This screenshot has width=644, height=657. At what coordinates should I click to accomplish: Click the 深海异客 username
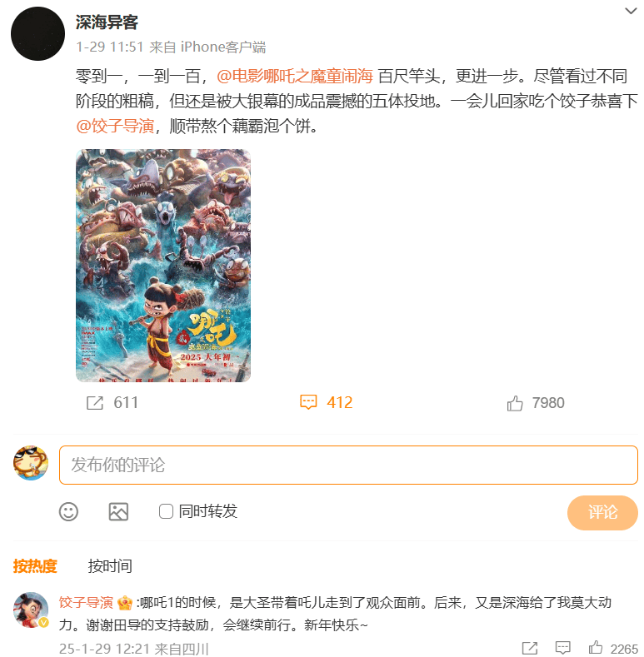pos(107,22)
